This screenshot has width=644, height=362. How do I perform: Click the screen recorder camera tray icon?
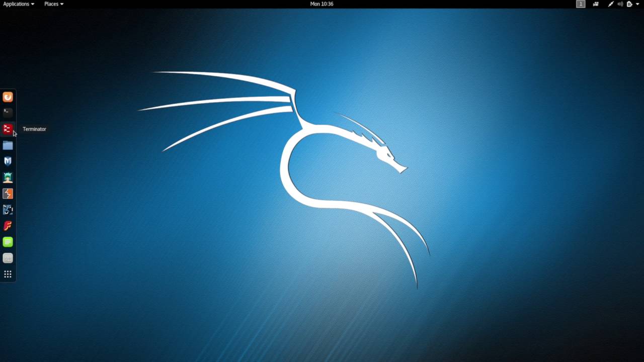[x=596, y=4]
